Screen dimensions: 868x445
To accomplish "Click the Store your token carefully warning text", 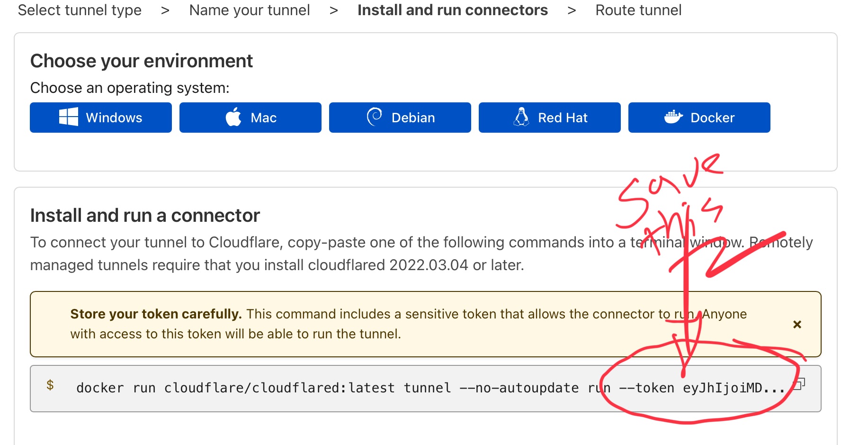I will [155, 314].
